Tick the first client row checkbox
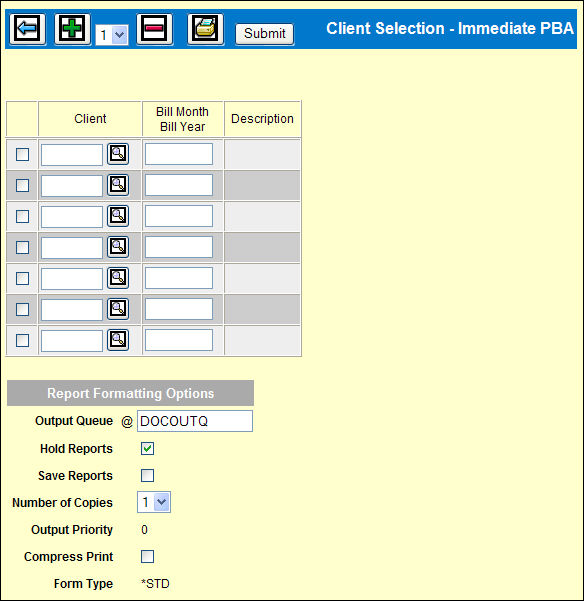Image resolution: width=584 pixels, height=601 pixels. 22,154
